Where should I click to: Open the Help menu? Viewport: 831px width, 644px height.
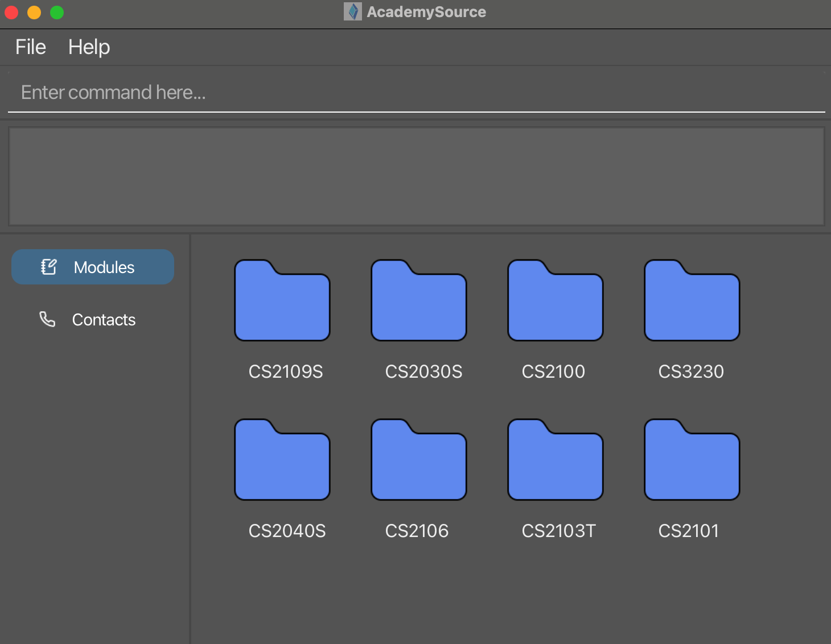(x=89, y=47)
